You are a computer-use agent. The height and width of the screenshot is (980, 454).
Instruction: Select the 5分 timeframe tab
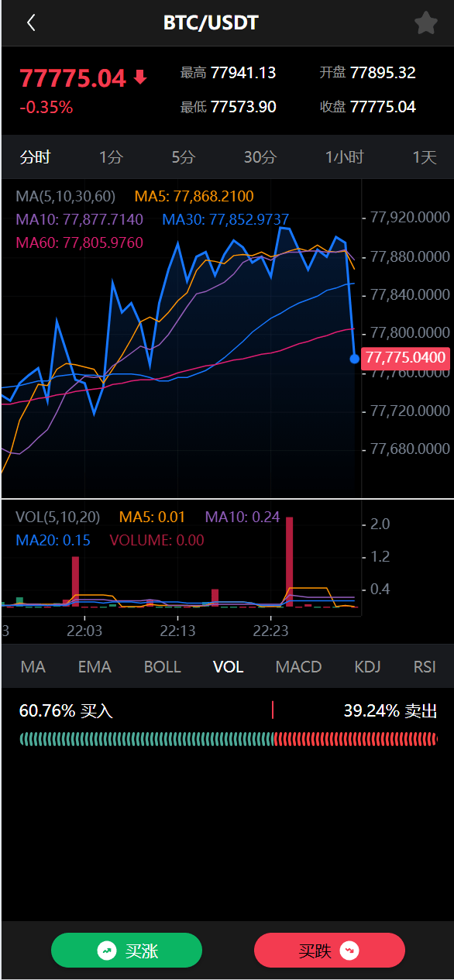(184, 157)
